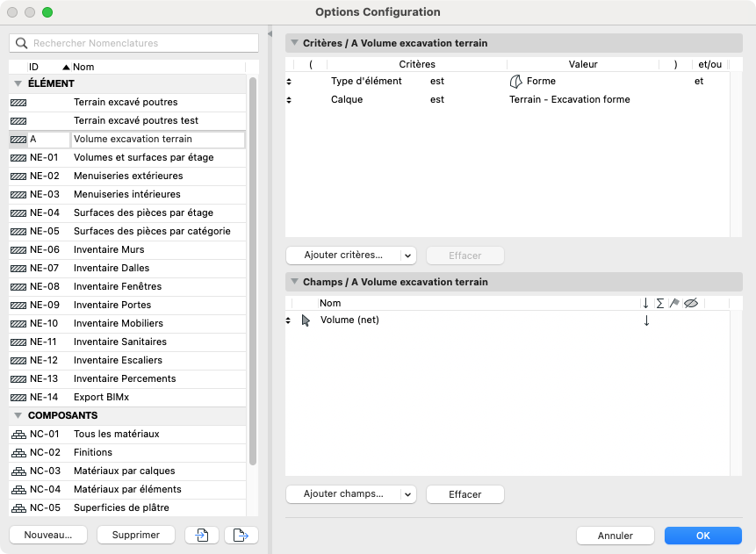Click the export scheme icon button
Image resolution: width=756 pixels, height=554 pixels.
241,535
